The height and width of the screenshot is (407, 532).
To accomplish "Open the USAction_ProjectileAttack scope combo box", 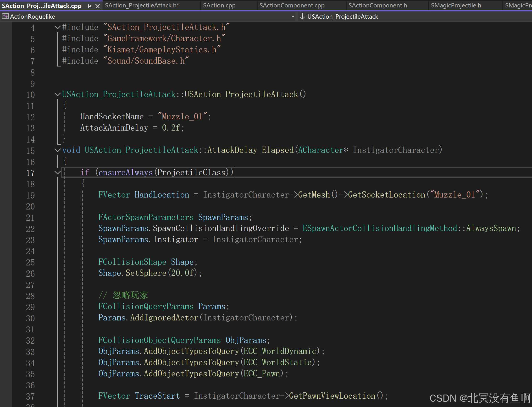I will coord(343,16).
